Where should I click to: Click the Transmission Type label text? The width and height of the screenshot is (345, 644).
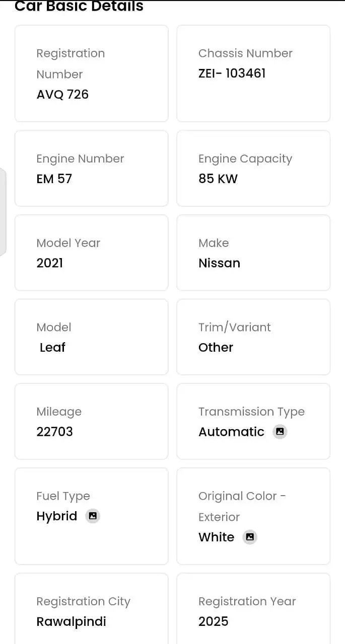[251, 412]
